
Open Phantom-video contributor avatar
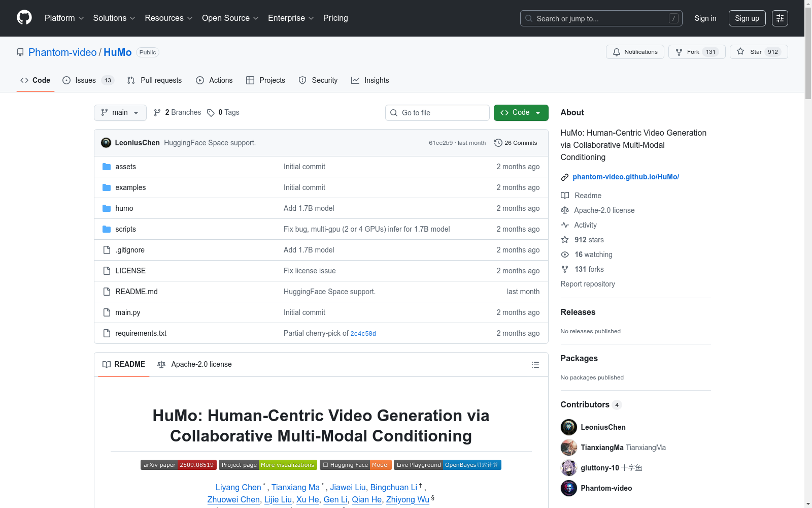pos(569,488)
